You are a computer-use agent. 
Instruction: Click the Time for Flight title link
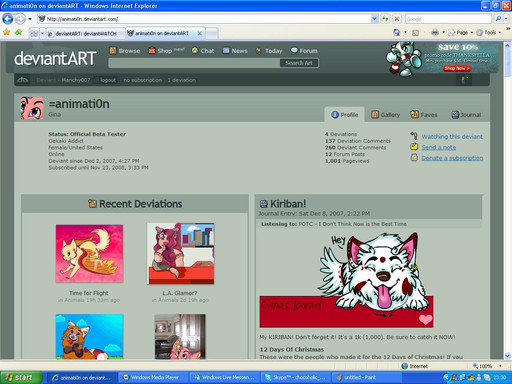tap(89, 293)
